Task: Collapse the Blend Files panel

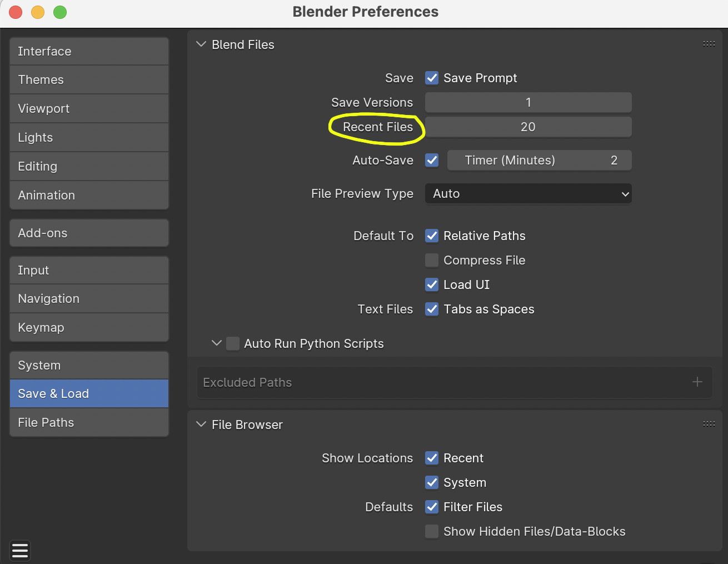Action: click(x=201, y=44)
